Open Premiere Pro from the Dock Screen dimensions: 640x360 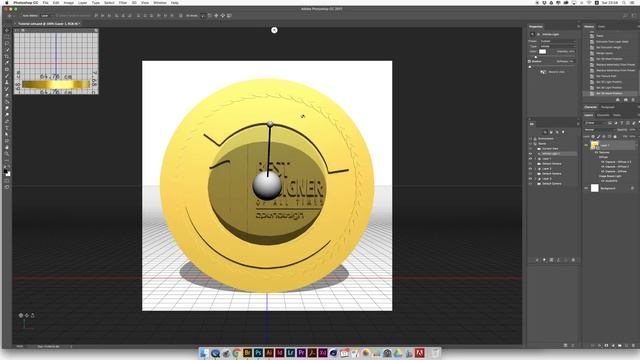(301, 353)
